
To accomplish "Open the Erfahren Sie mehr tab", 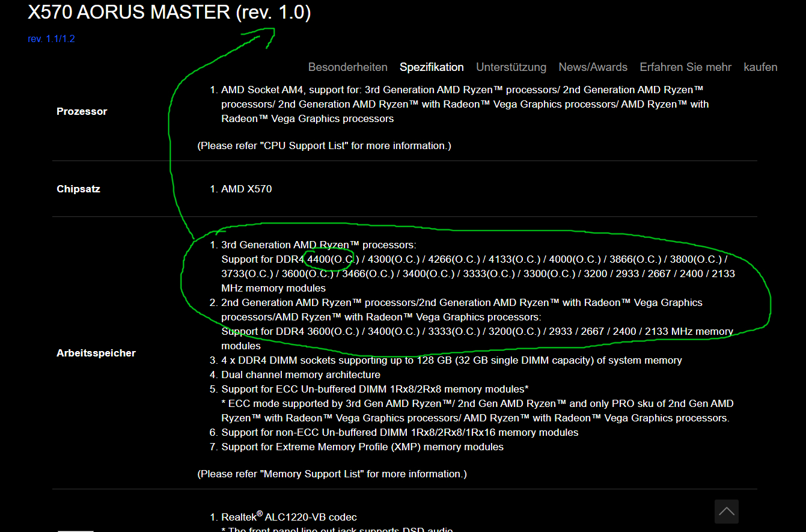I will (685, 67).
